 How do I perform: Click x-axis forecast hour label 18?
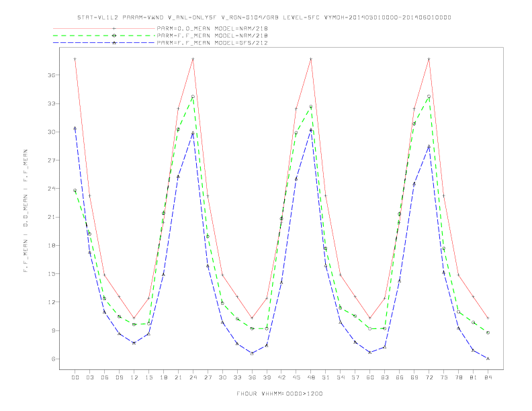tap(163, 377)
